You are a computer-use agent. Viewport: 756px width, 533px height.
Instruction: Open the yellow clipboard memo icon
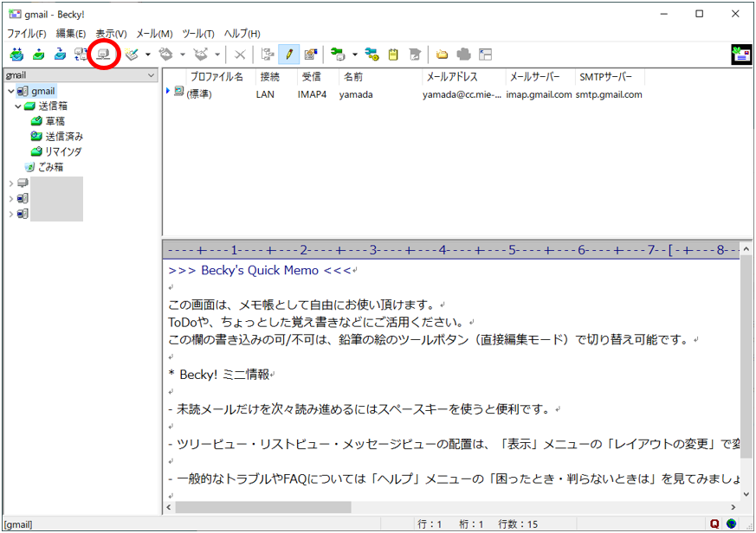coord(393,55)
